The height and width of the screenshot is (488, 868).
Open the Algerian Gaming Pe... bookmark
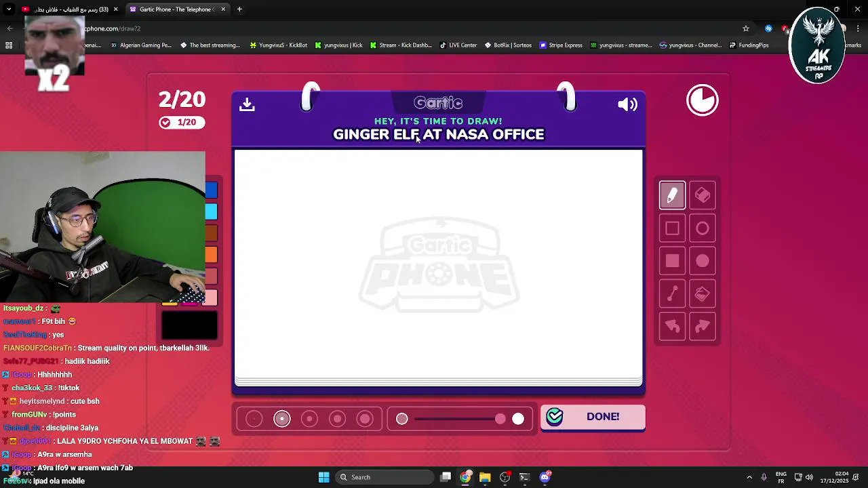[x=140, y=45]
